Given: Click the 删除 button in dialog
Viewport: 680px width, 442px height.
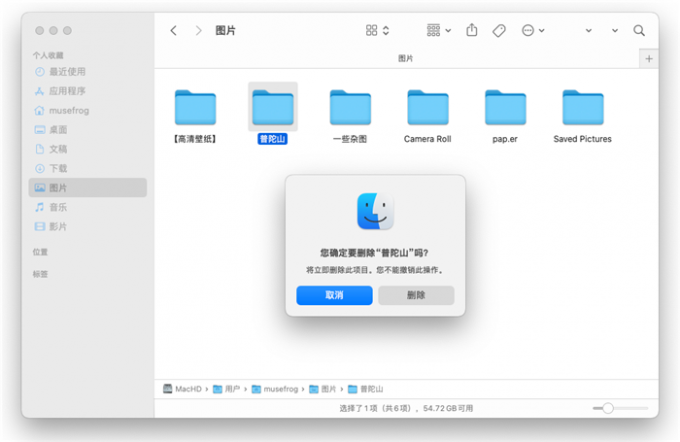Looking at the screenshot, I should (416, 295).
